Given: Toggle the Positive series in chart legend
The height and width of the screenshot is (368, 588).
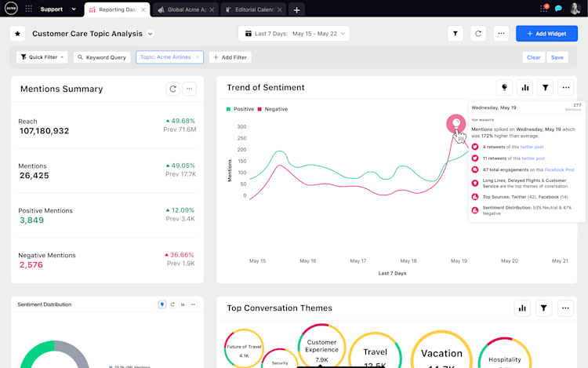Looking at the screenshot, I should pyautogui.click(x=241, y=109).
